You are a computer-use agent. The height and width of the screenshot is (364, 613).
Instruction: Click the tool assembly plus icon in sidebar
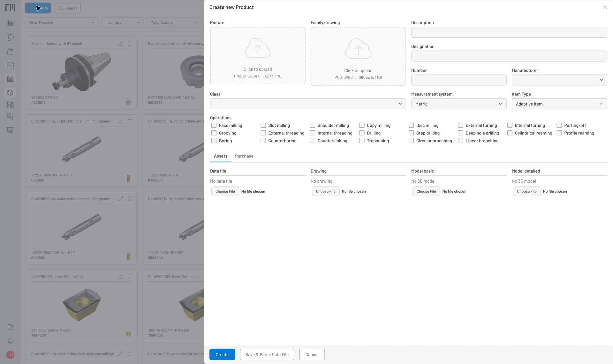pos(10,117)
